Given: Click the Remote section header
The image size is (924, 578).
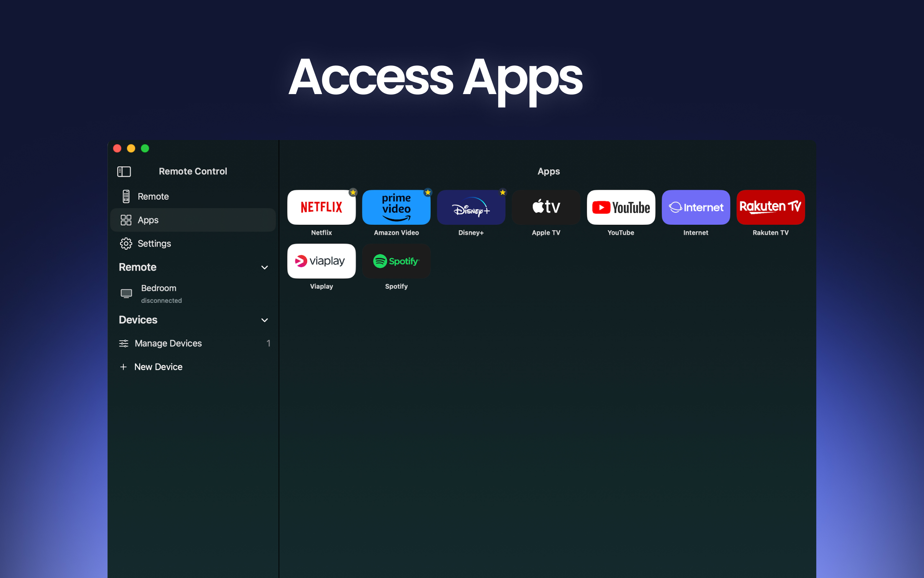Looking at the screenshot, I should point(137,267).
